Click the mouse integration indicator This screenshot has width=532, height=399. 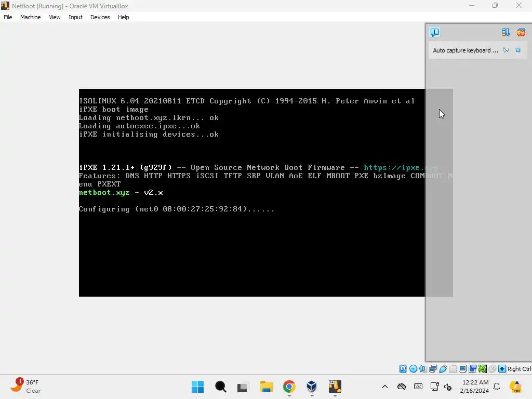tap(493, 369)
